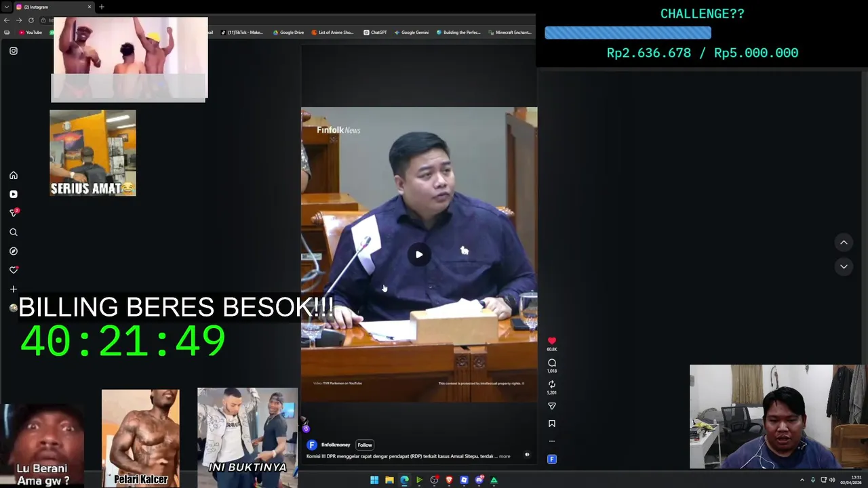This screenshot has height=488, width=868.
Task: Click the comment count 1,018
Action: (552, 371)
